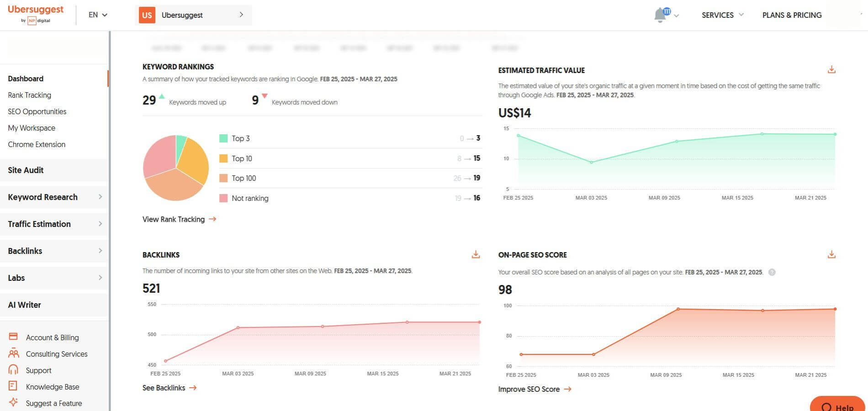The width and height of the screenshot is (868, 411).
Task: Download the Backlinks report
Action: [x=476, y=254]
